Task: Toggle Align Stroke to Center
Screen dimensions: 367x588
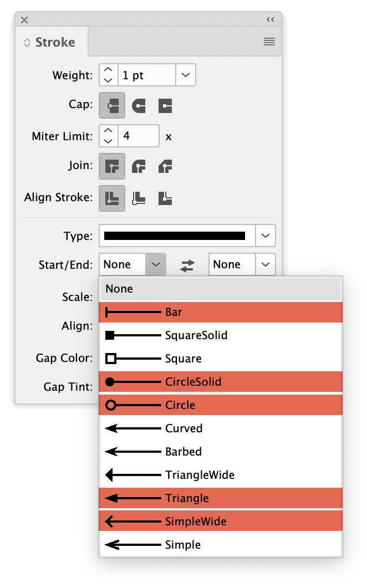Action: [112, 198]
